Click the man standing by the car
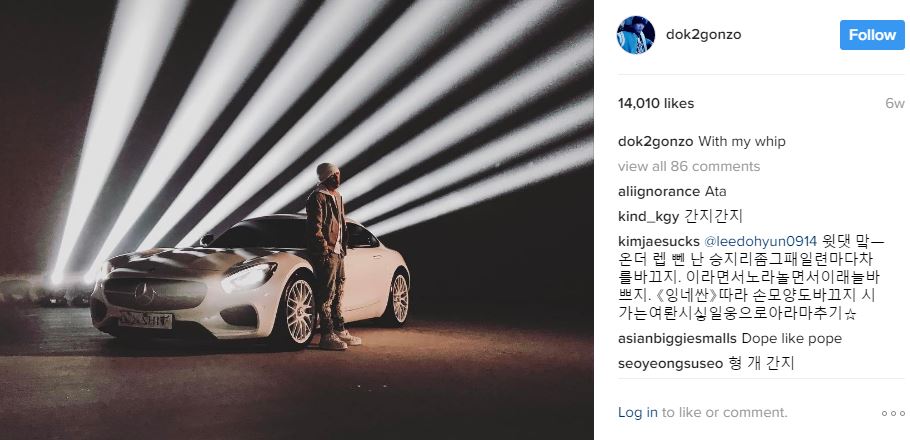The height and width of the screenshot is (440, 910). click(x=331, y=255)
